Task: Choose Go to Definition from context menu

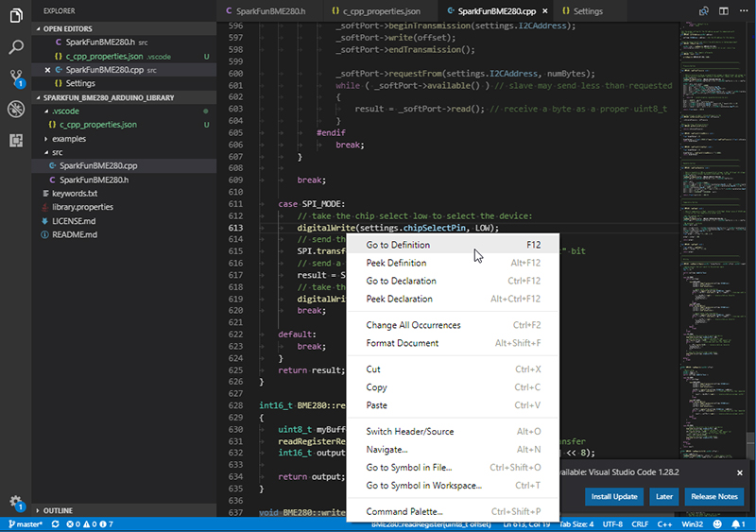Action: (x=398, y=245)
